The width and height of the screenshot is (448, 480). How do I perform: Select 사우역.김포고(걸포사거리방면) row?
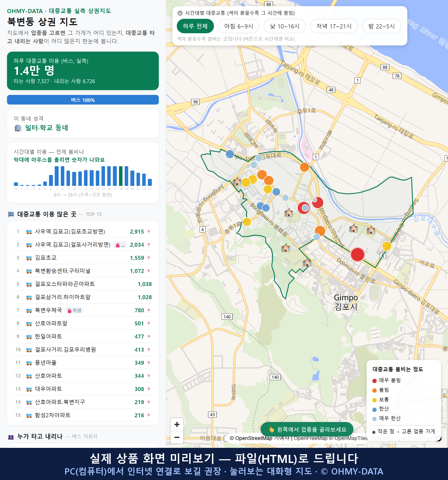83,244
